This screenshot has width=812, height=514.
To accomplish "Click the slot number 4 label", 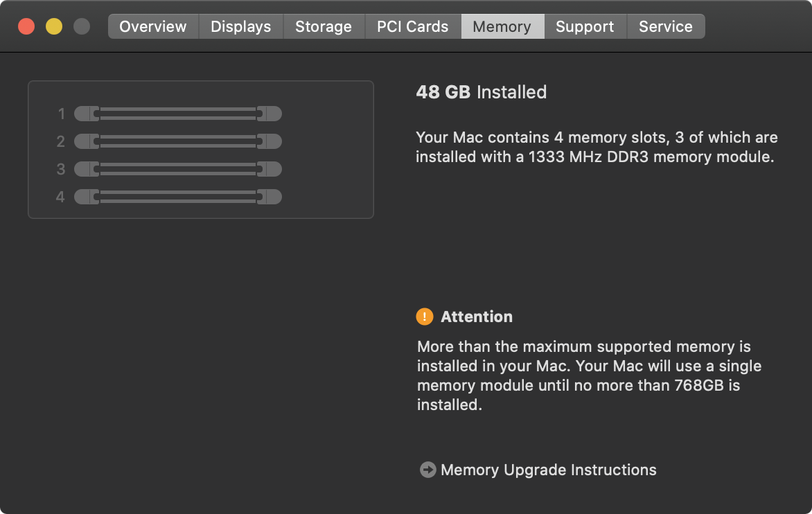I will tap(60, 197).
